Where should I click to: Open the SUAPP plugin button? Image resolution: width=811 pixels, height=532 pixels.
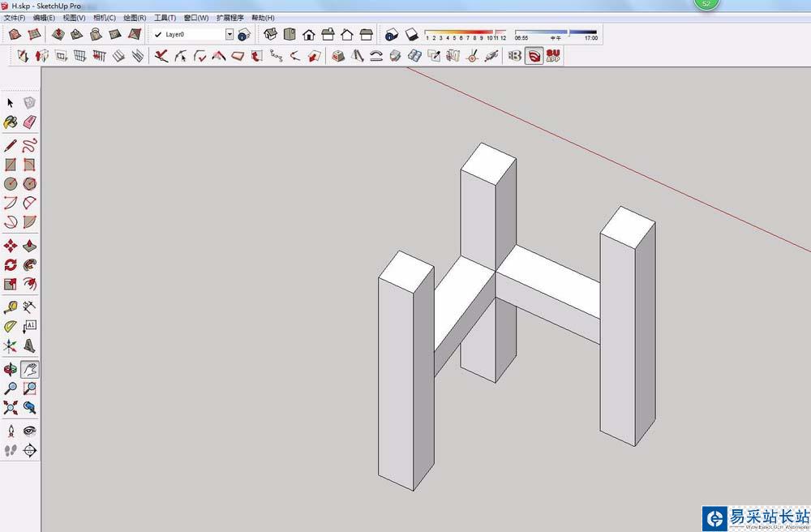click(553, 55)
